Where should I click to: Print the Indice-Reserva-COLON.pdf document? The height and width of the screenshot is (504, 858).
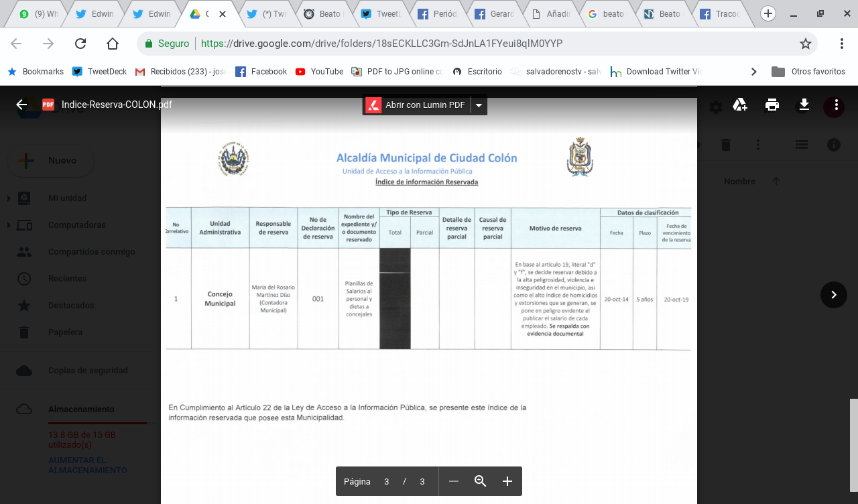pyautogui.click(x=772, y=105)
